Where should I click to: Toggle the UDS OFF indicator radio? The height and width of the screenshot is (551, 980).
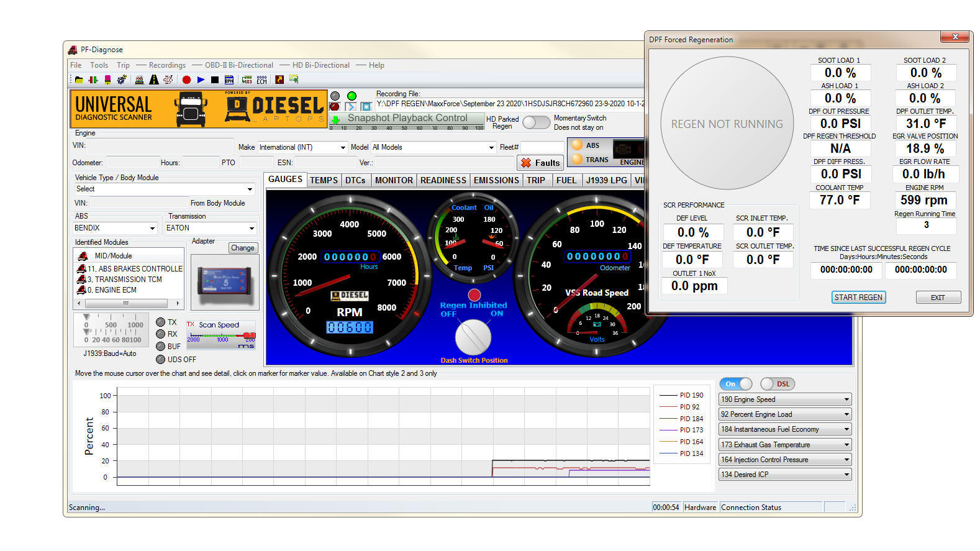pos(161,359)
